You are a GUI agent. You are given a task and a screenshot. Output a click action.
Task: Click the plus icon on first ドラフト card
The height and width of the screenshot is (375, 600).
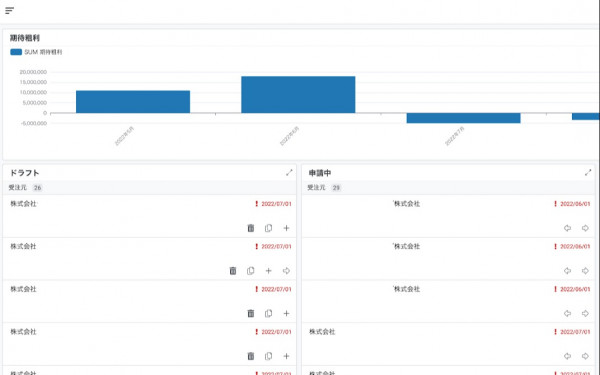click(x=286, y=228)
